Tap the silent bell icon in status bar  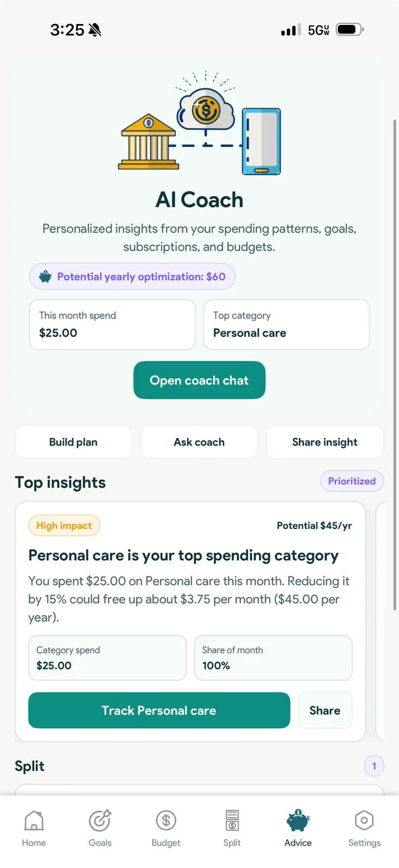[95, 30]
